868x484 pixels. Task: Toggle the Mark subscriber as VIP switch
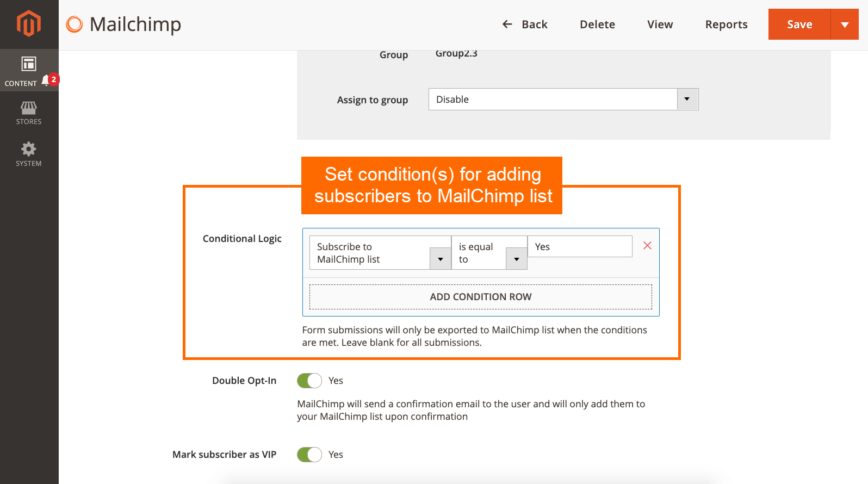309,455
